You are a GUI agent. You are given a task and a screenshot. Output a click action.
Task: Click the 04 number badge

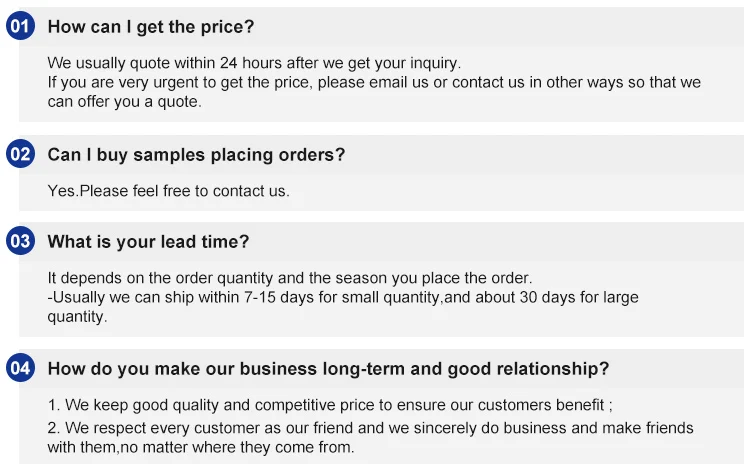click(x=20, y=368)
